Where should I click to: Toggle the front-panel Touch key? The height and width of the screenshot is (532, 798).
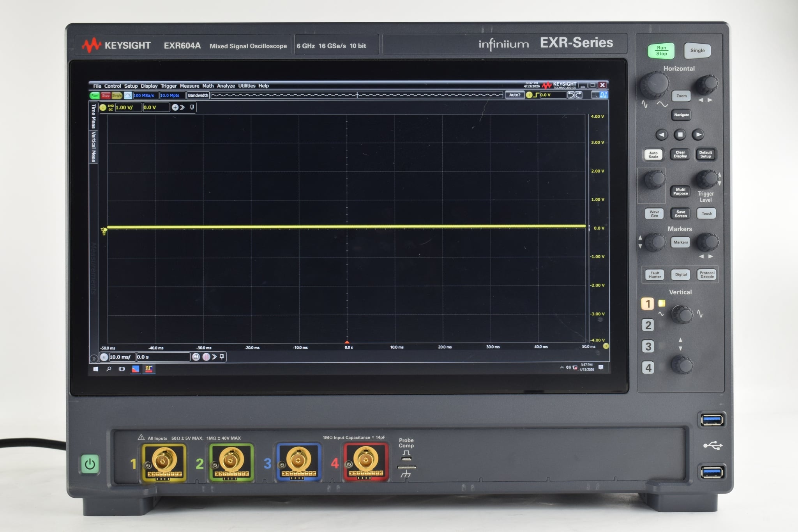pos(706,214)
